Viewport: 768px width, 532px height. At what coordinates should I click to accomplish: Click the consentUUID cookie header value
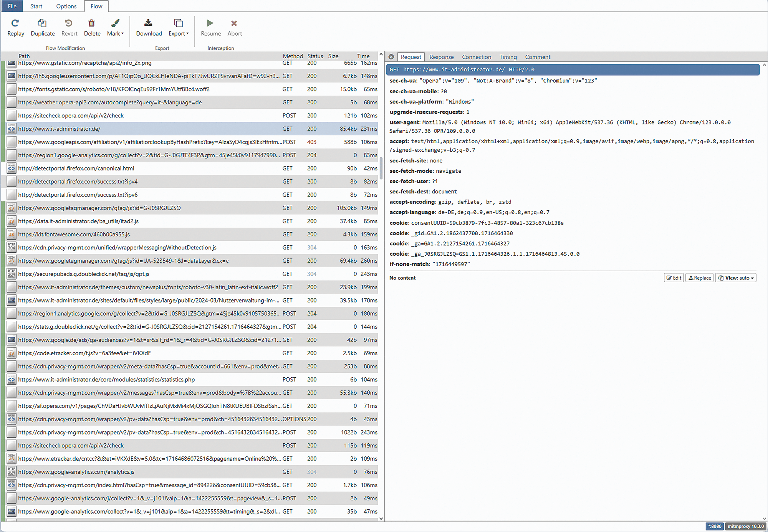[487, 223]
